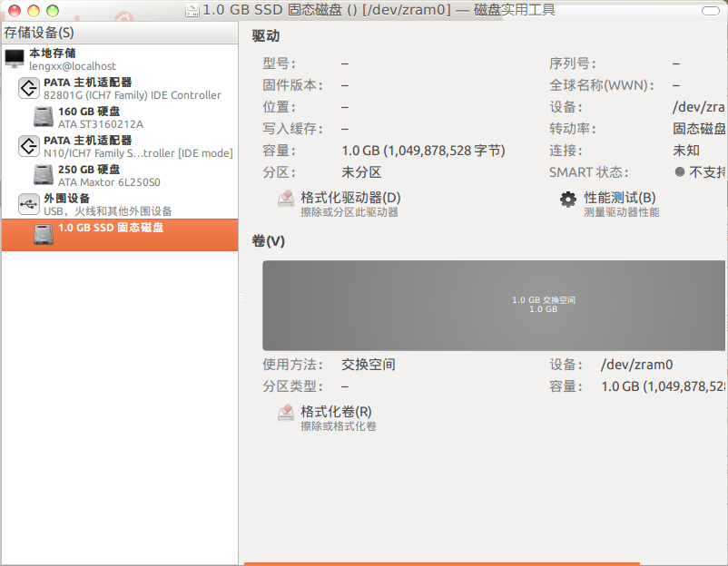The width and height of the screenshot is (728, 566).
Task: Click the 驱动 section heading
Action: 266,35
